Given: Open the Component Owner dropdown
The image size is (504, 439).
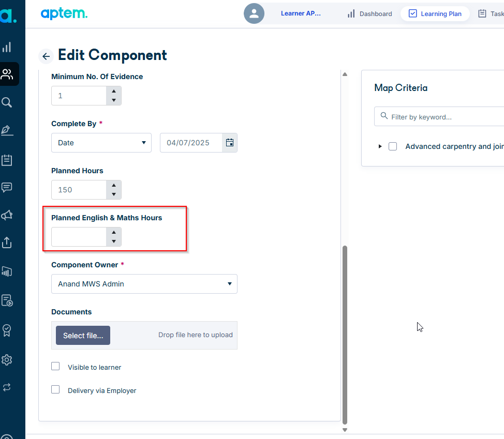Looking at the screenshot, I should point(144,284).
